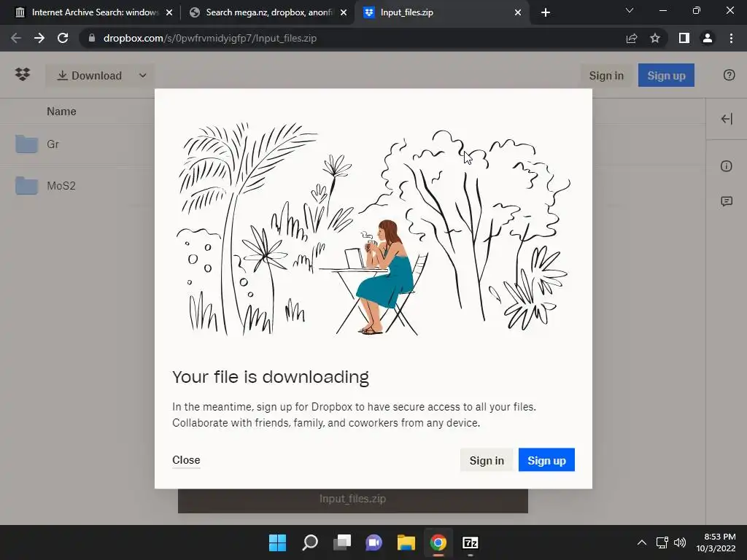This screenshot has width=747, height=560.
Task: Click the address bar URL
Action: pyautogui.click(x=209, y=38)
